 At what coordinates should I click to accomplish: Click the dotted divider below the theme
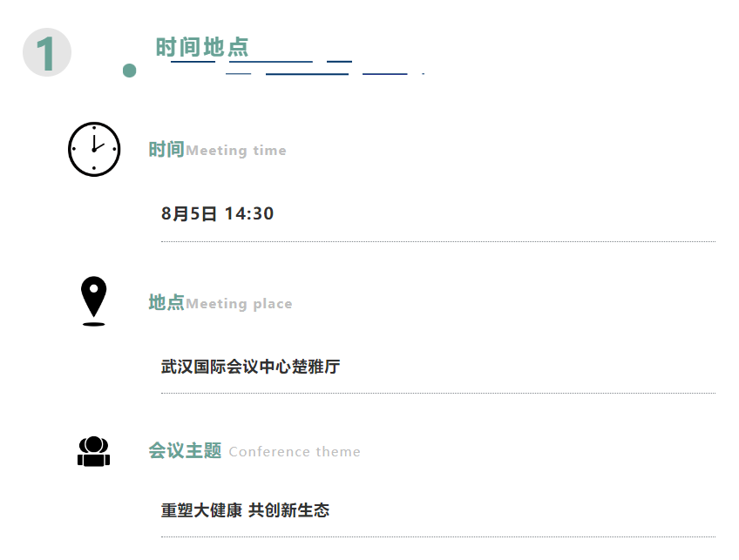pyautogui.click(x=438, y=536)
